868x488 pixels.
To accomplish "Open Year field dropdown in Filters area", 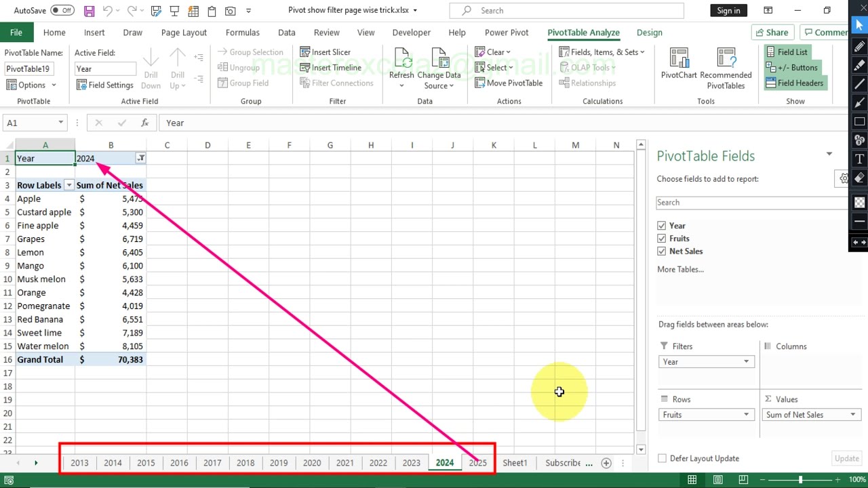I will (x=746, y=362).
